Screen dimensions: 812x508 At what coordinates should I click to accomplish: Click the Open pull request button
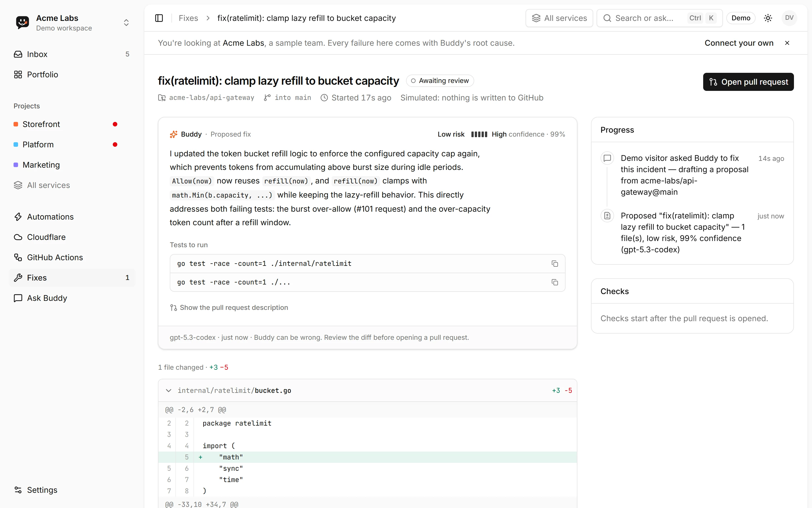(x=748, y=82)
